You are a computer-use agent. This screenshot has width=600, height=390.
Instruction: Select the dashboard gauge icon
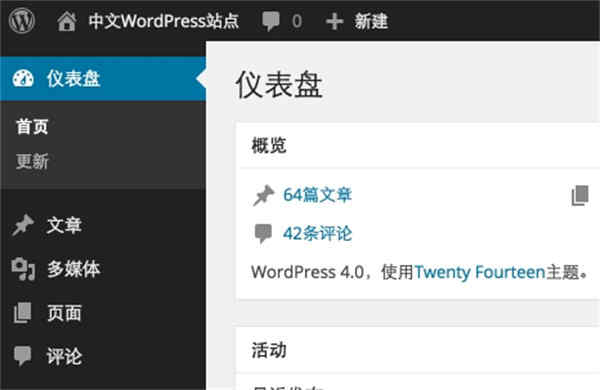[23, 78]
